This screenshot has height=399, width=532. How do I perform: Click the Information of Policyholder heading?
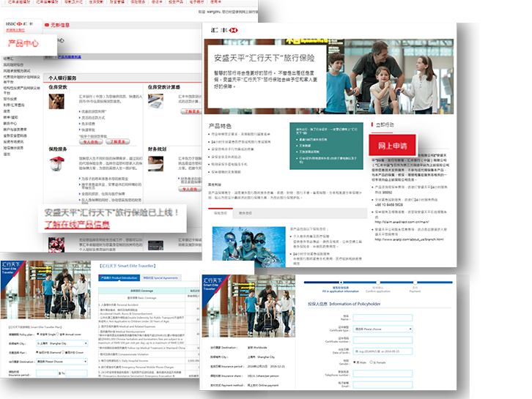click(x=344, y=304)
